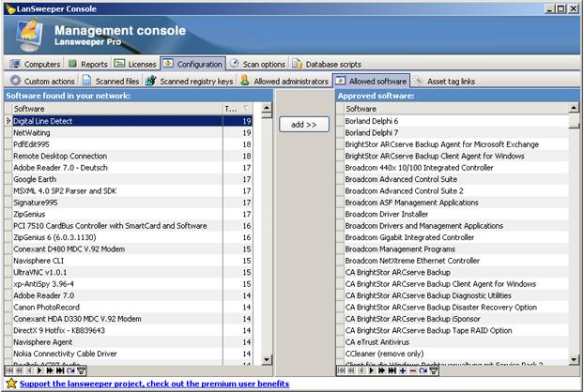Select Remote Desktop Connection in found software

point(131,156)
